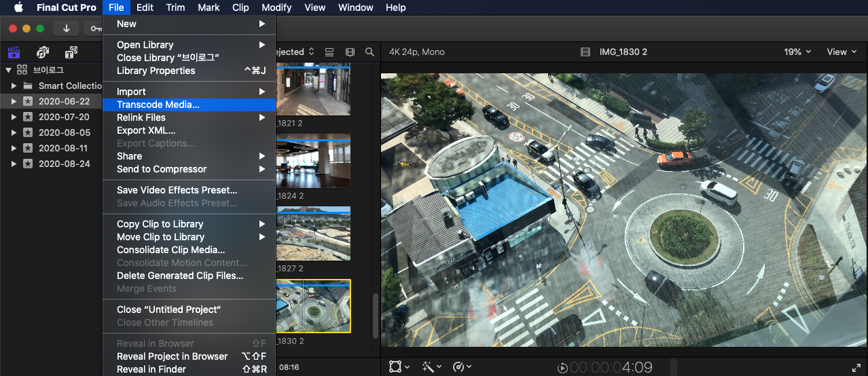
Task: Open the Help menu
Action: pos(395,7)
